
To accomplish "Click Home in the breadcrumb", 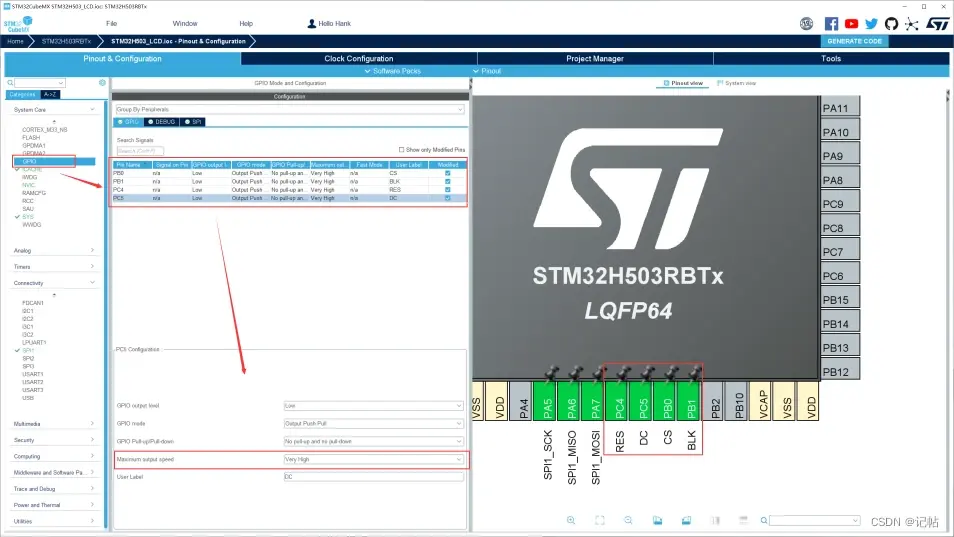I will (15, 41).
